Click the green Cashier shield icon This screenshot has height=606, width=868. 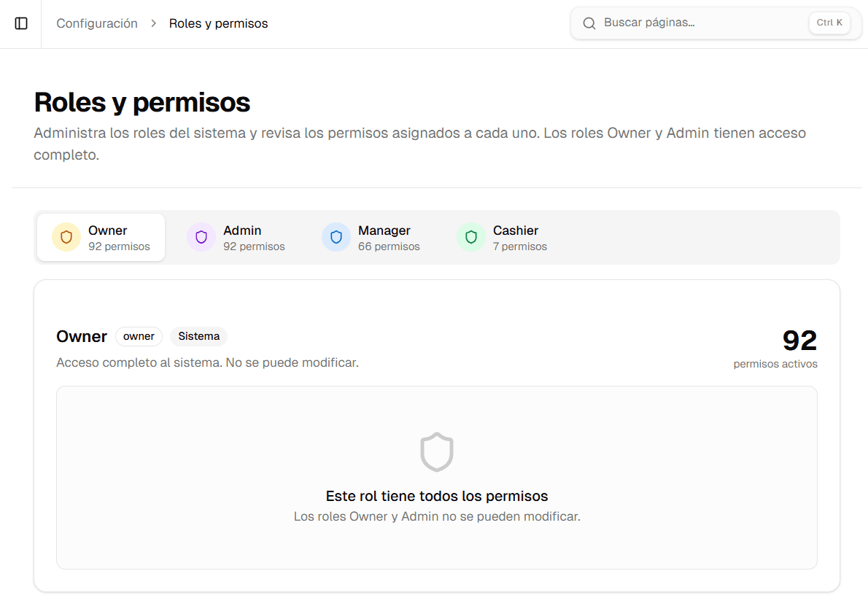[x=471, y=237]
